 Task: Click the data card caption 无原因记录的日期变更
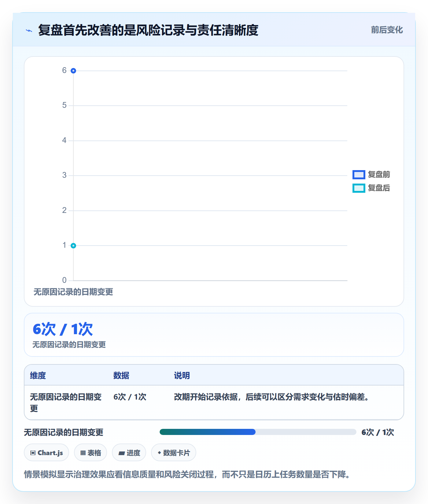coord(69,345)
